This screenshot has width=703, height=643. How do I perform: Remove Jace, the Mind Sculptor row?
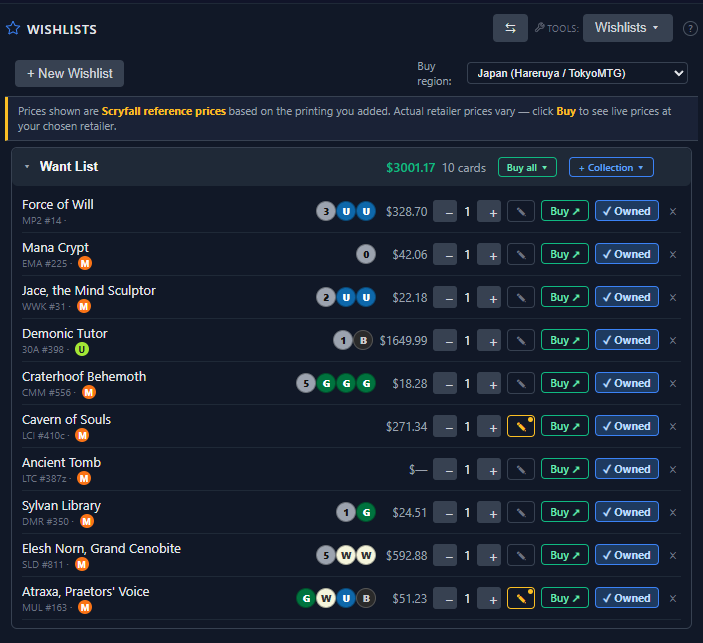(x=673, y=298)
